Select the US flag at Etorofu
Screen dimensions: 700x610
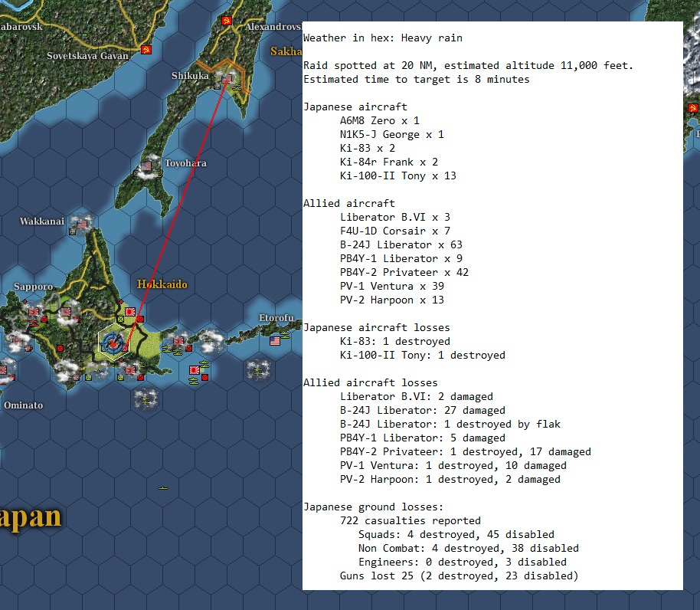pos(275,341)
